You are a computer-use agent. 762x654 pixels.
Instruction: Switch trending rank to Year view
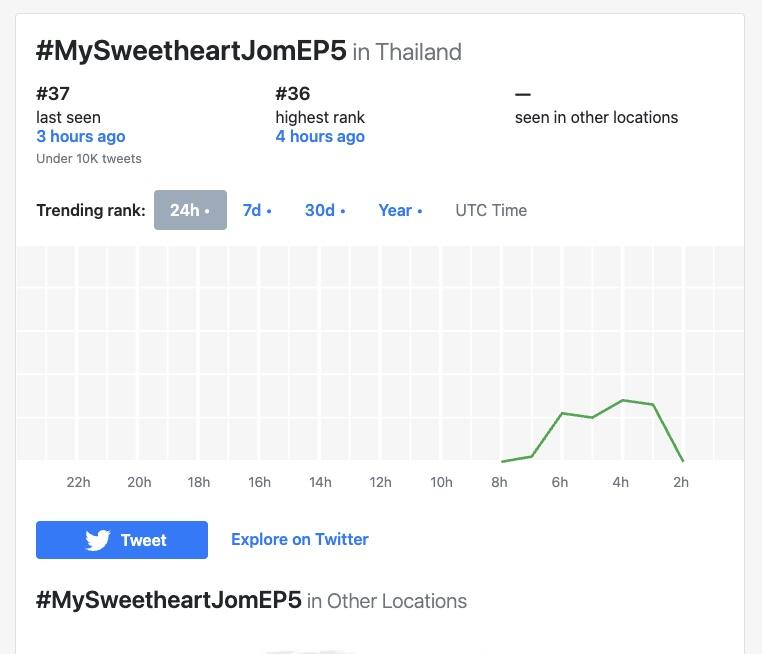tap(400, 210)
